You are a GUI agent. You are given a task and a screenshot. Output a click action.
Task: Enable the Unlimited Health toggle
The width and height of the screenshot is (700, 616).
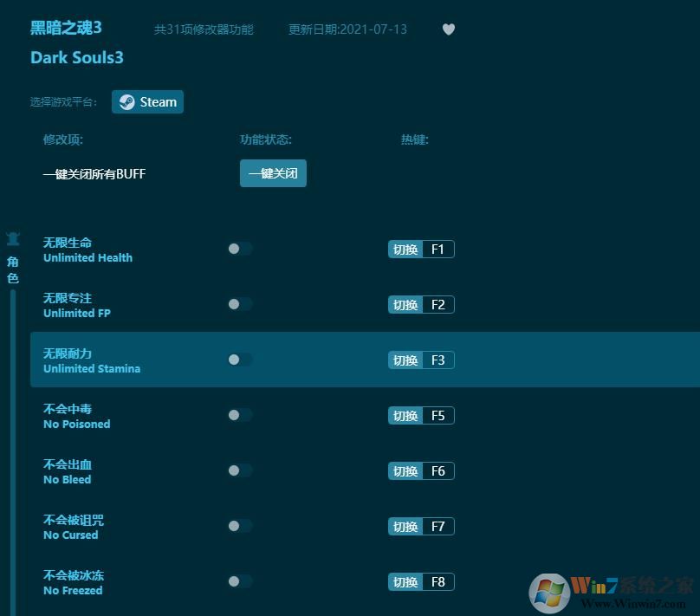click(239, 249)
